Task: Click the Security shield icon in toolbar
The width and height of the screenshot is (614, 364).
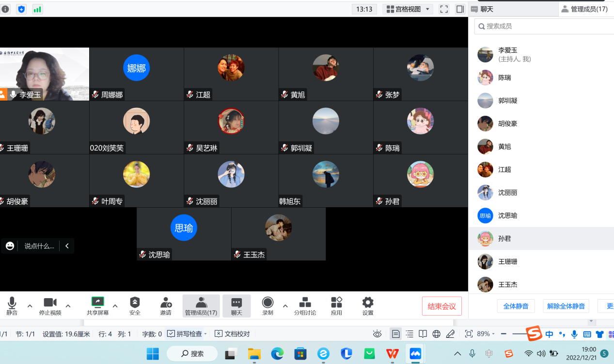Action: (x=135, y=303)
